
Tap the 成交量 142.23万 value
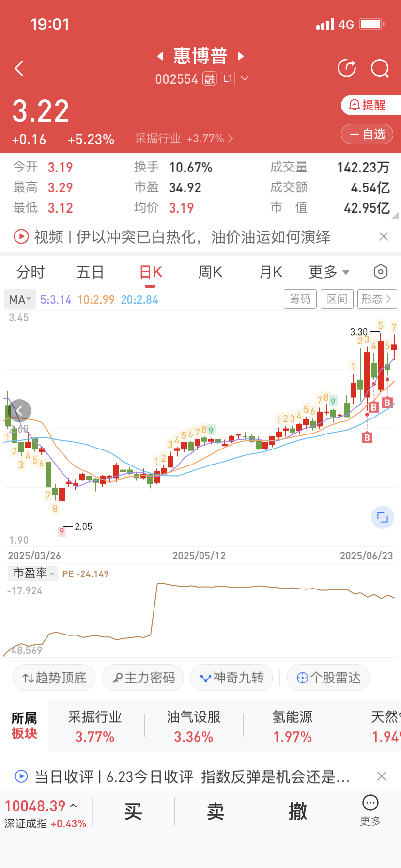coord(363,168)
